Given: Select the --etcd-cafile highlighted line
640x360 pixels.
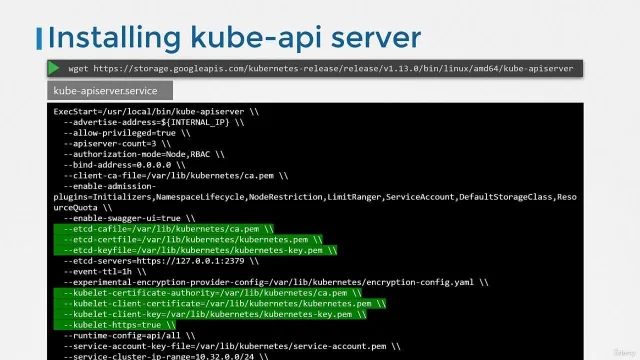Looking at the screenshot, I should click(x=164, y=229).
